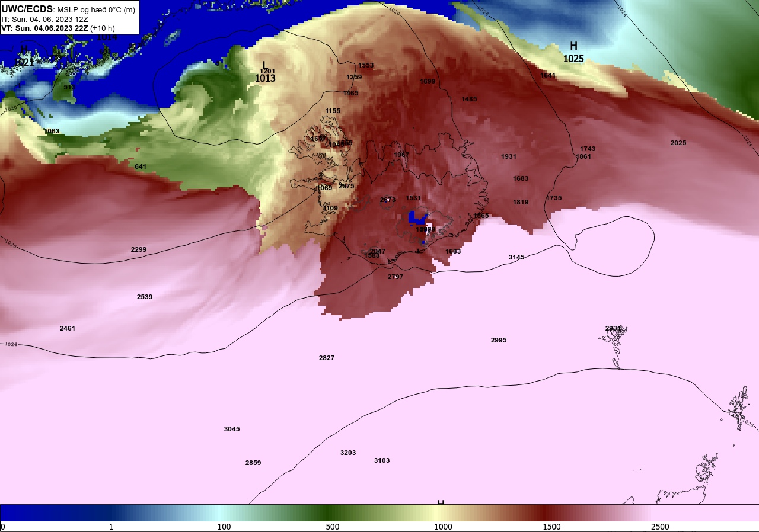Click the 100 label on color scale
Image resolution: width=759 pixels, height=532 pixels.
click(224, 527)
